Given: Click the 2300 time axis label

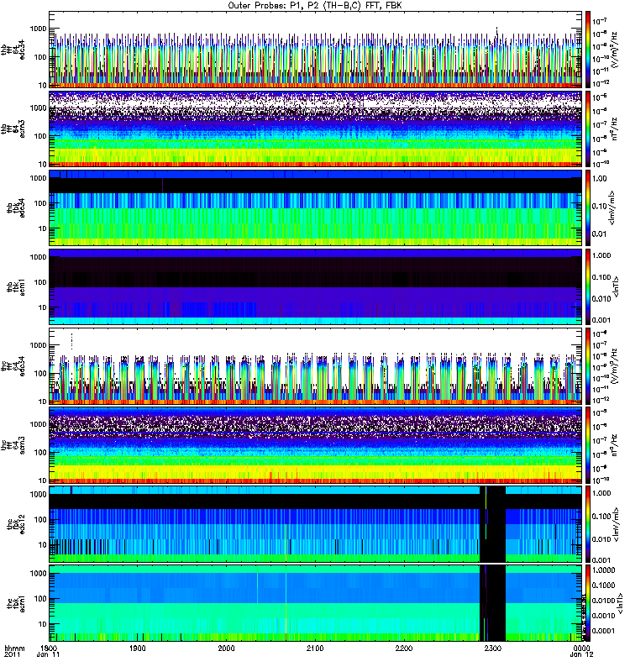Looking at the screenshot, I should click(x=493, y=648).
